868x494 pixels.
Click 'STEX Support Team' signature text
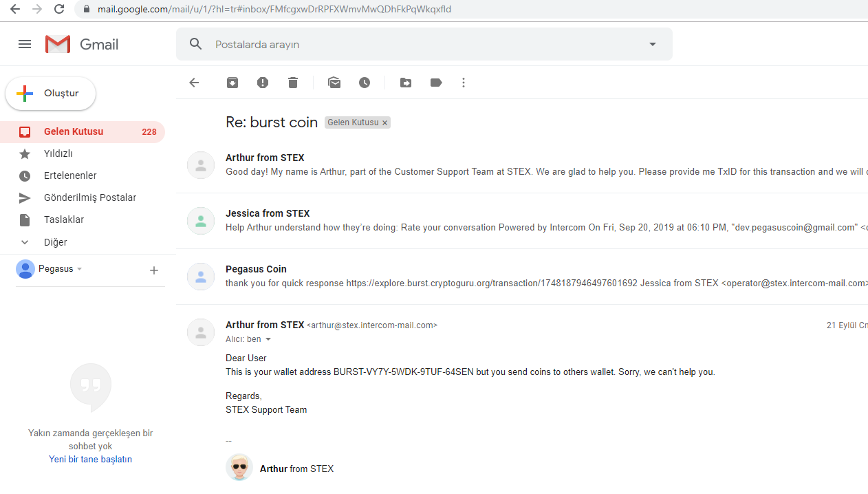[266, 410]
